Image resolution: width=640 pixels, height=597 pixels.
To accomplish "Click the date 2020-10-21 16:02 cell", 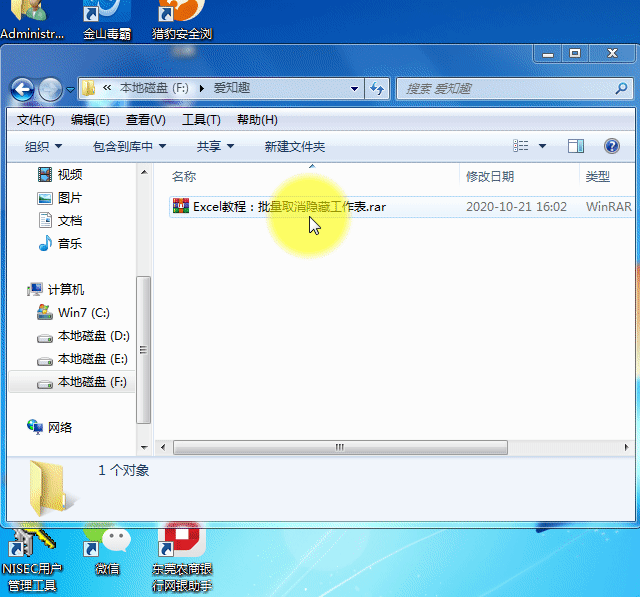I will [516, 207].
